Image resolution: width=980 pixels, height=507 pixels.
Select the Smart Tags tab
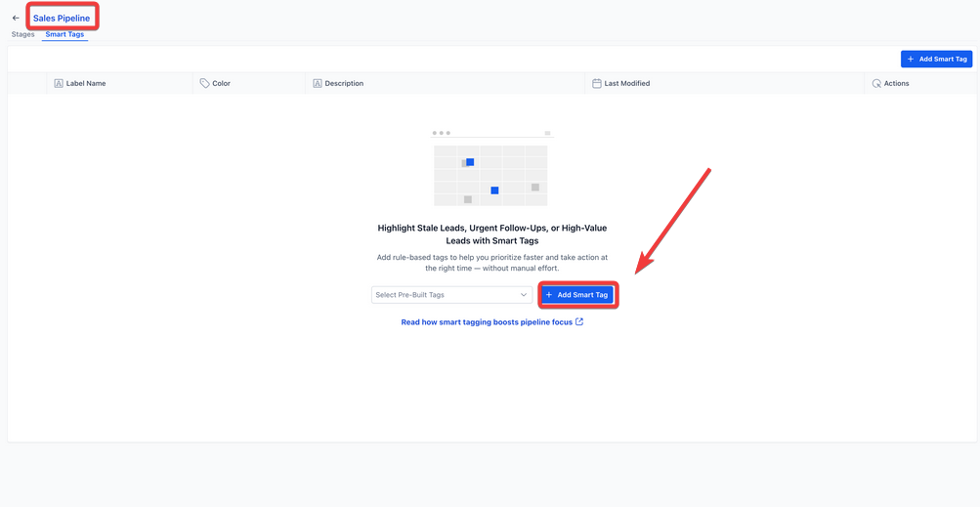(64, 34)
